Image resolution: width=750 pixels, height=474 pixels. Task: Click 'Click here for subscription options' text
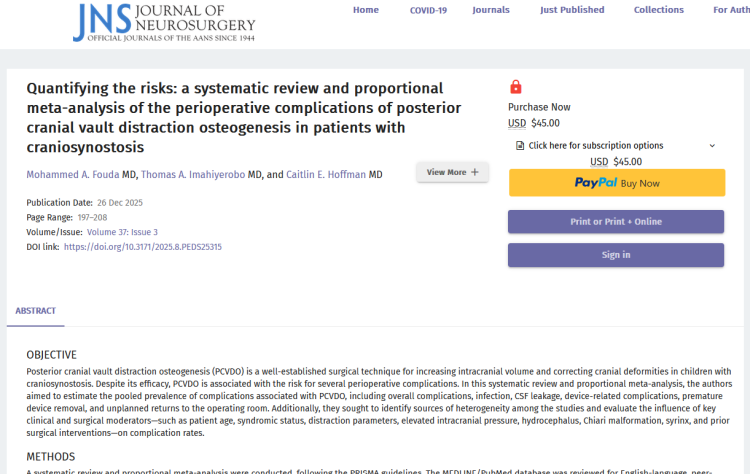pos(596,145)
